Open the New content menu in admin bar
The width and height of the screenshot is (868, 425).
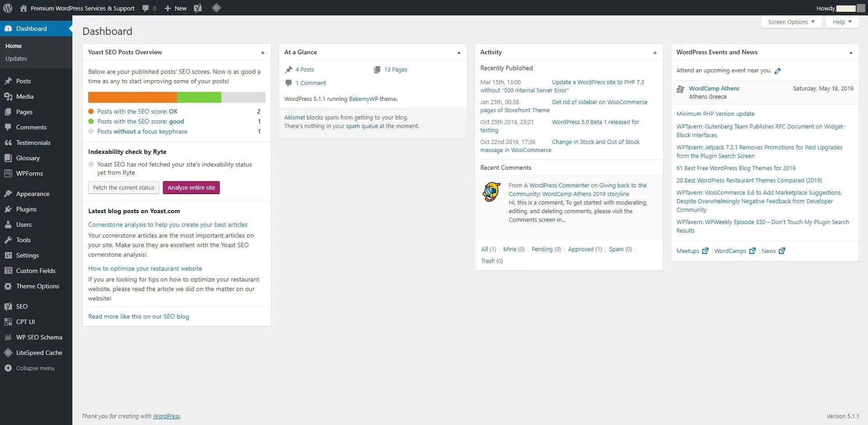[175, 8]
